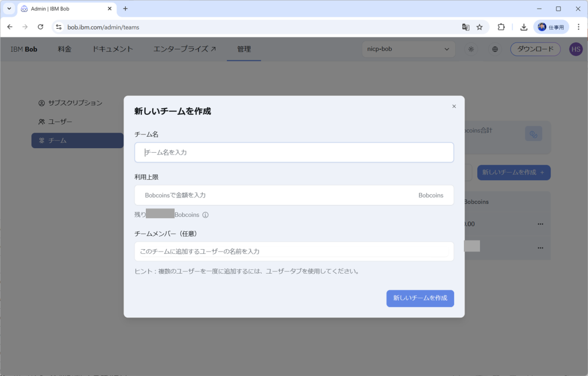Select チーム in the sidebar
588x376 pixels.
(78, 141)
